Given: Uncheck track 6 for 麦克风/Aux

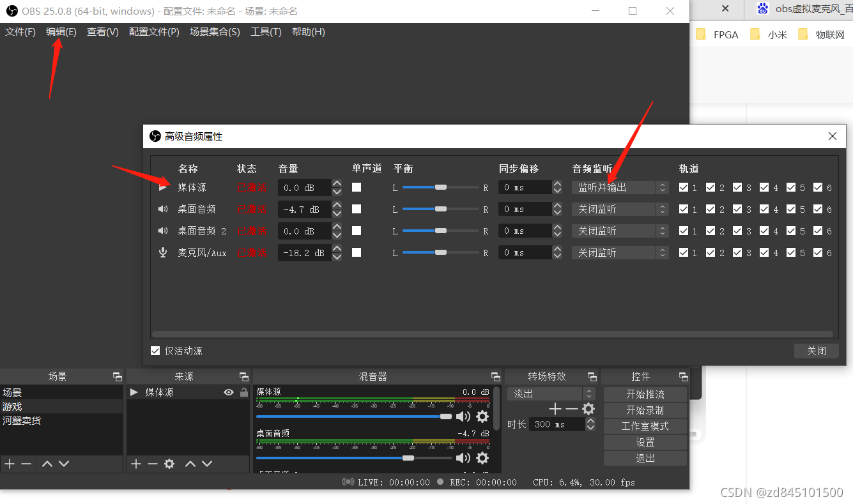Looking at the screenshot, I should pos(818,252).
